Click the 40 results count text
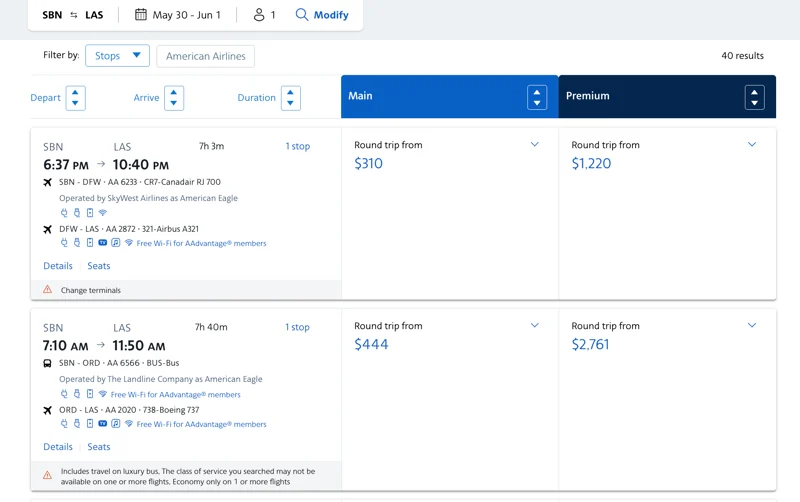The image size is (800, 502). (742, 56)
